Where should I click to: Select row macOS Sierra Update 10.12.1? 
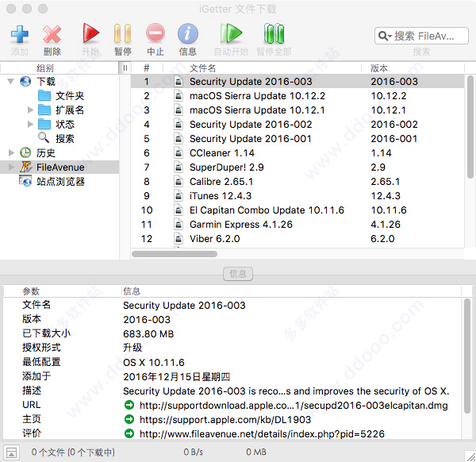click(297, 110)
